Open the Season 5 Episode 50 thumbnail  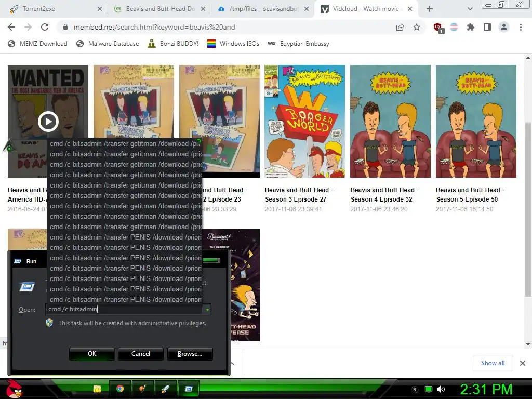pos(476,121)
